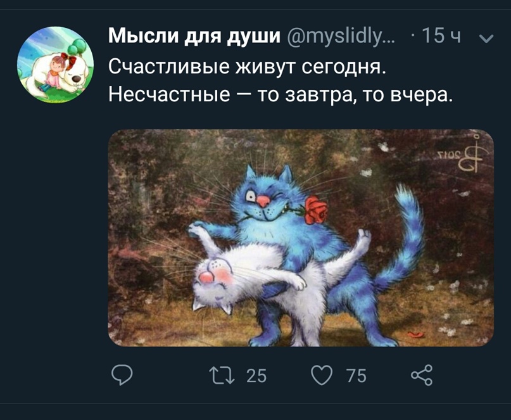This screenshot has height=420, width=511.
Task: Retweet this post using the arrows icon
Action: coord(222,375)
